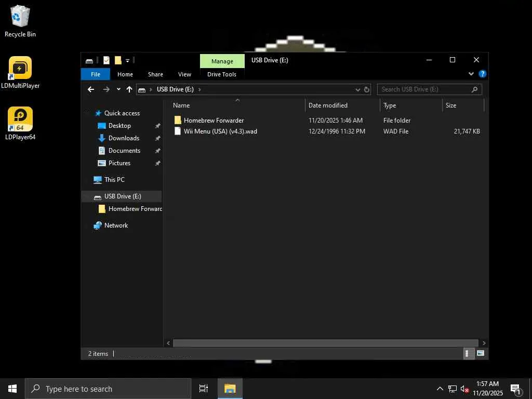Go up one folder level
Screen dimensions: 532x399
coord(129,89)
